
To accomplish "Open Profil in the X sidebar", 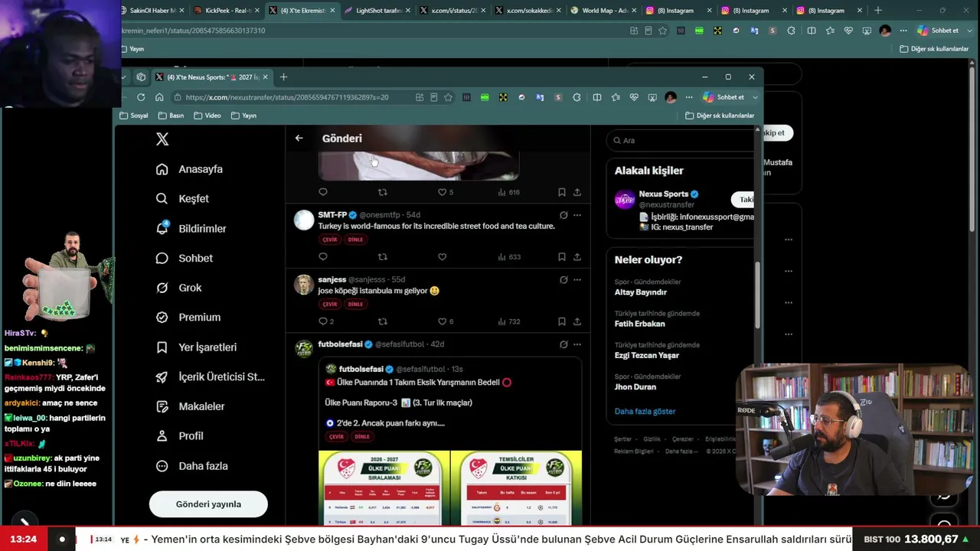I will point(179,436).
